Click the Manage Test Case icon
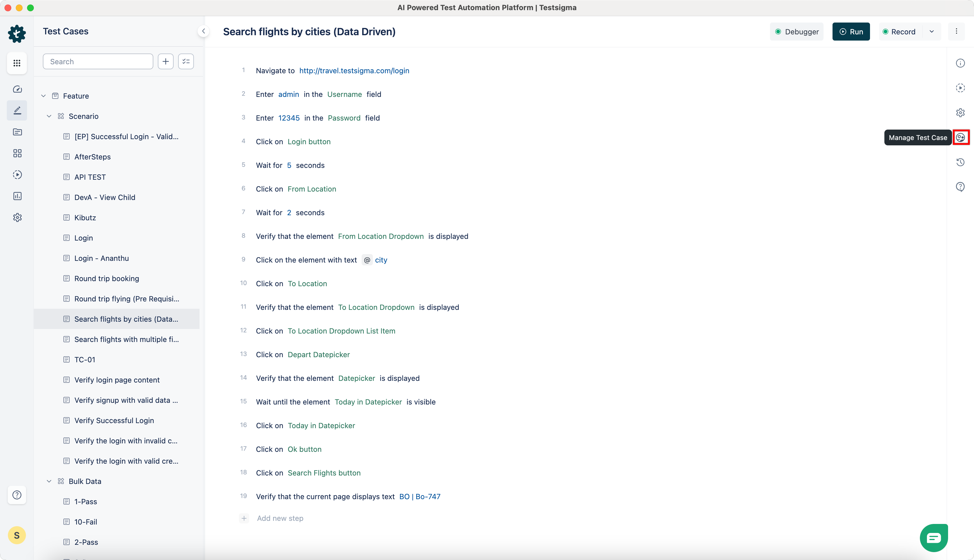 tap(961, 137)
